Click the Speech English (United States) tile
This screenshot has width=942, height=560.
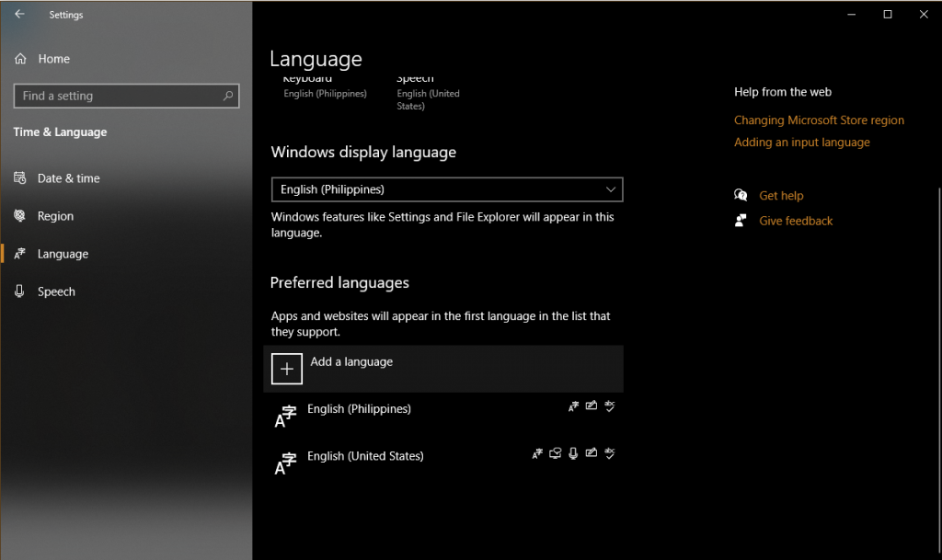click(429, 94)
